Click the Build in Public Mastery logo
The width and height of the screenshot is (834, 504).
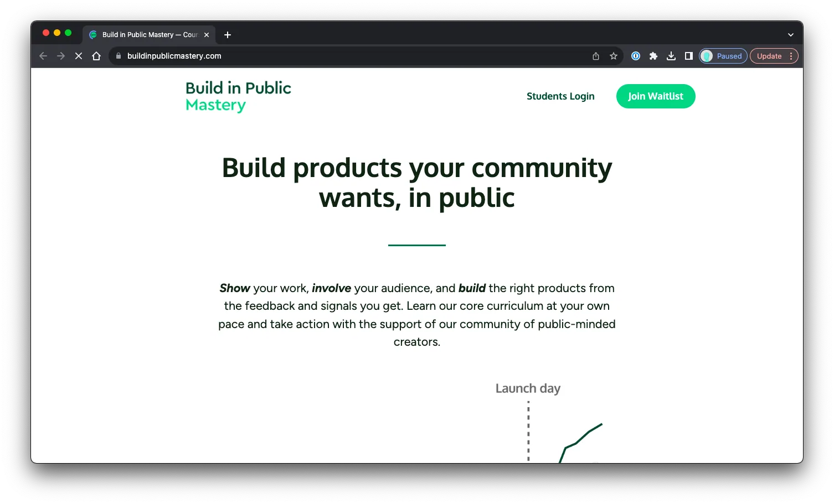(x=238, y=96)
